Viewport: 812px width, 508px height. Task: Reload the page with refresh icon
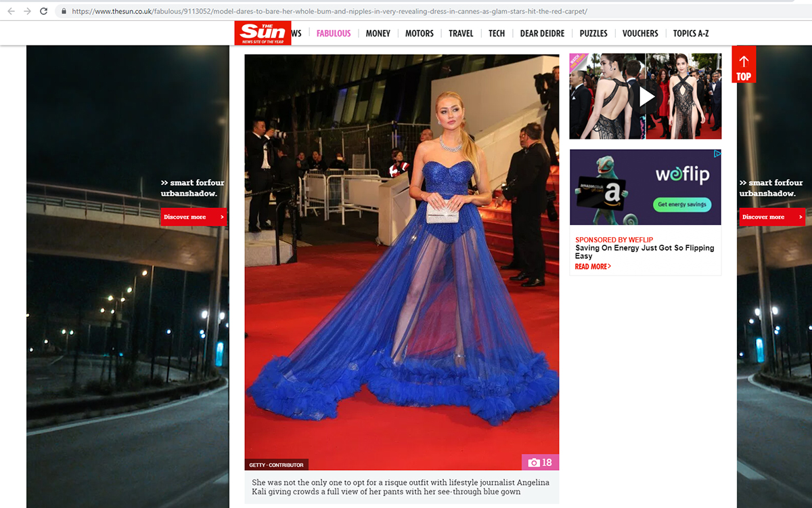[44, 11]
